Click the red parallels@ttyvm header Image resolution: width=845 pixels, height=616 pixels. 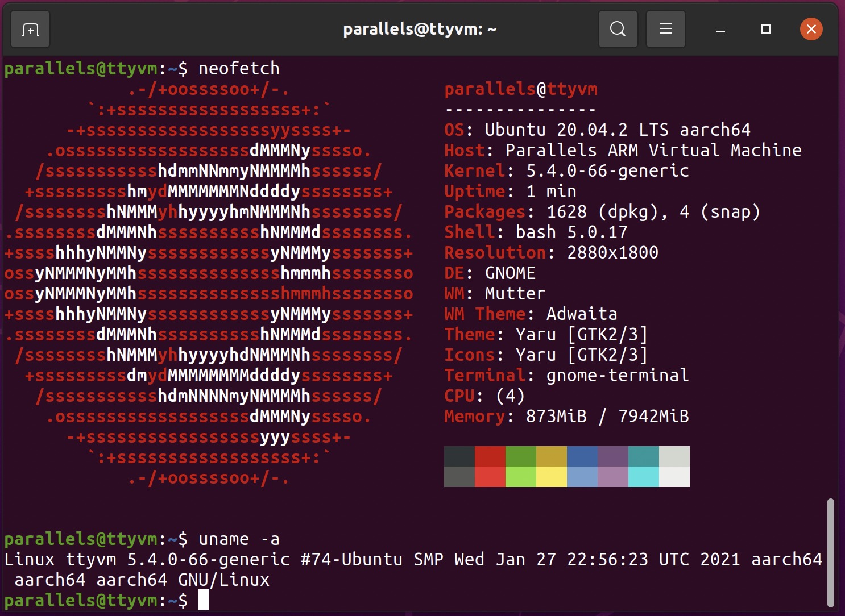click(521, 89)
